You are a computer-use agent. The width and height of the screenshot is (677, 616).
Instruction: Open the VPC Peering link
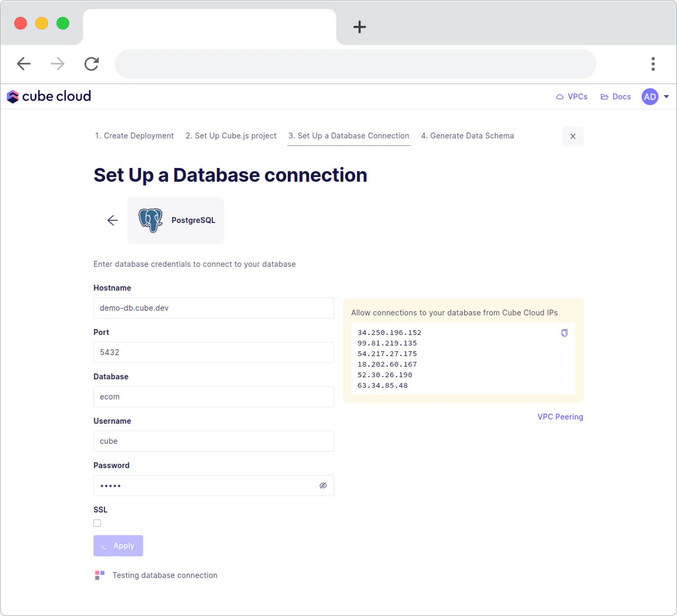coord(560,417)
